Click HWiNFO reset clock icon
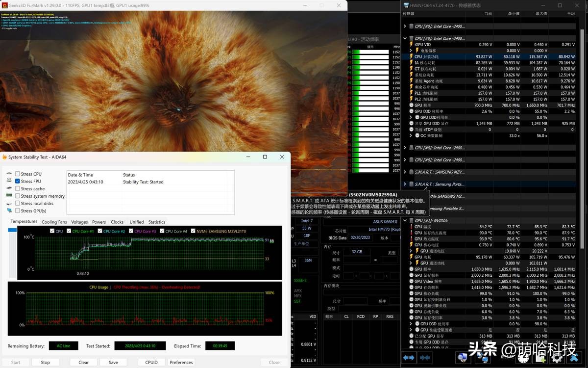Viewport: 588px width, 368px height. coord(523,358)
